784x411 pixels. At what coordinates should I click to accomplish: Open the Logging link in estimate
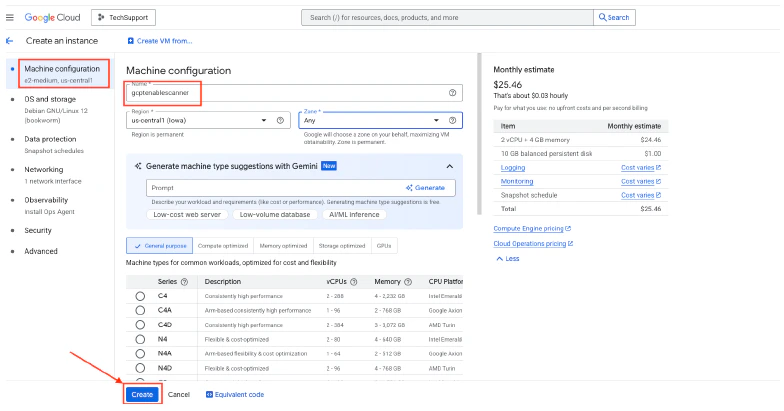(x=512, y=168)
